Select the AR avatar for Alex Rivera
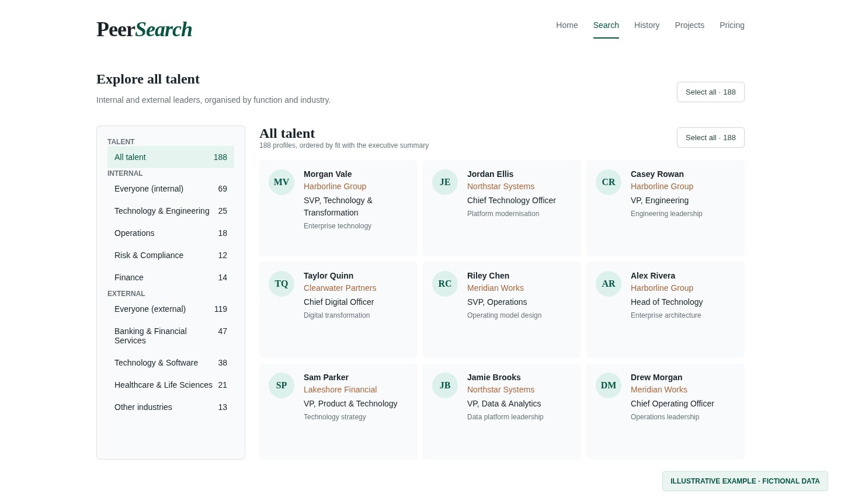 (609, 284)
